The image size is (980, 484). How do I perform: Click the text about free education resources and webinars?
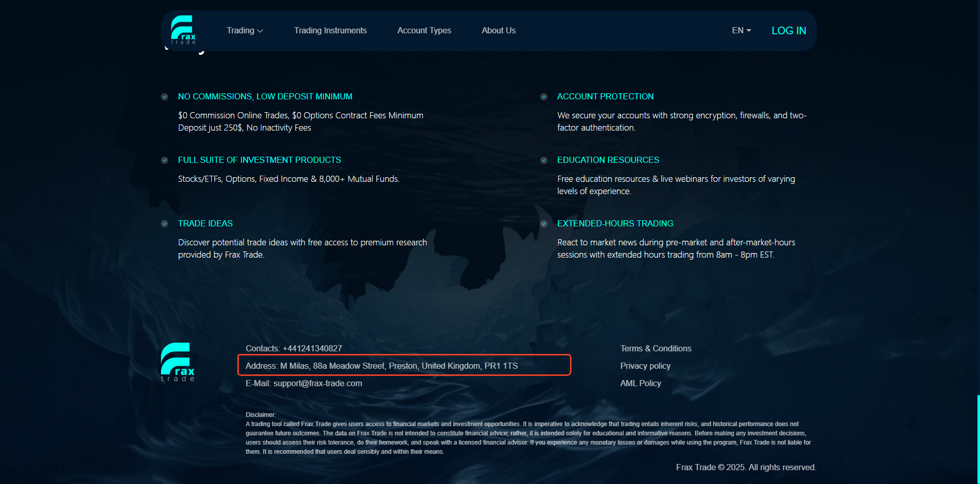pyautogui.click(x=676, y=185)
